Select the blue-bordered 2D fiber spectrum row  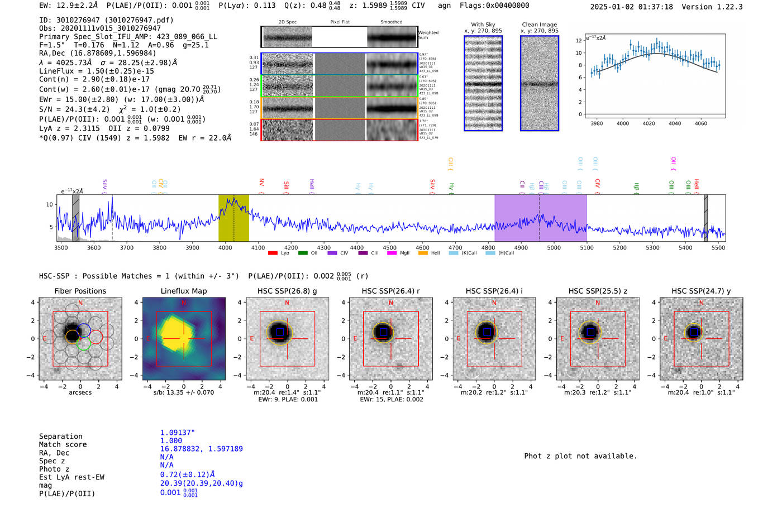tap(340, 64)
